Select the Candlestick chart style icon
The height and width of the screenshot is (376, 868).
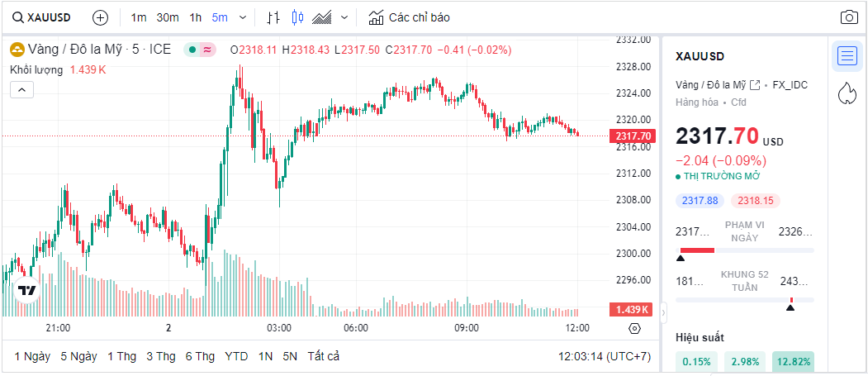298,17
